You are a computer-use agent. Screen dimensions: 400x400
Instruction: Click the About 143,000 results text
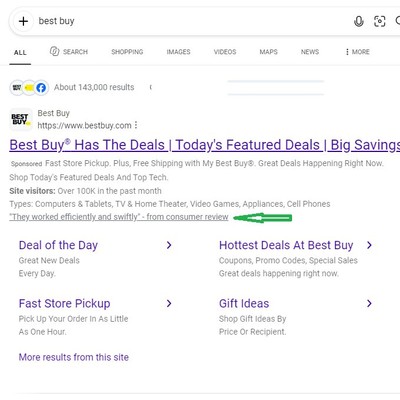(x=94, y=87)
